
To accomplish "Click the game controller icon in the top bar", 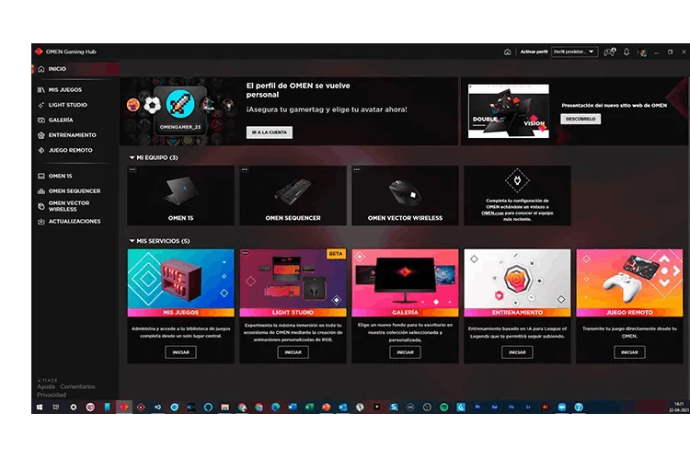I will pyautogui.click(x=609, y=52).
